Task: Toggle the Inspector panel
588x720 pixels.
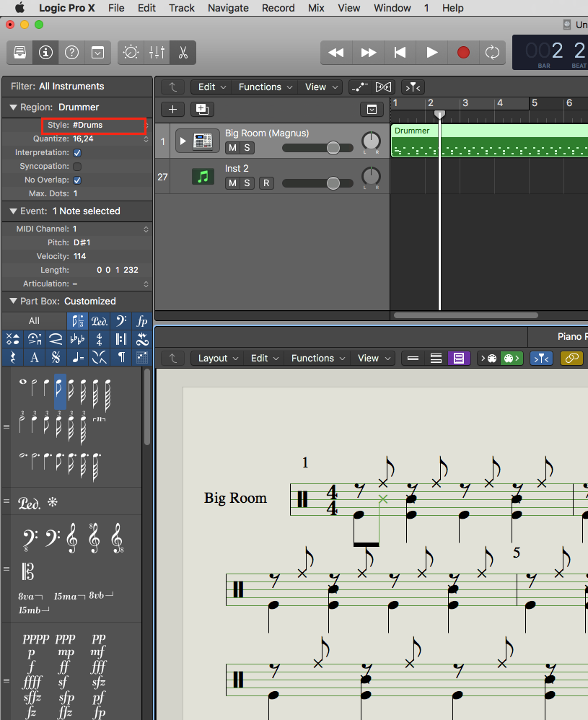Action: click(x=45, y=53)
